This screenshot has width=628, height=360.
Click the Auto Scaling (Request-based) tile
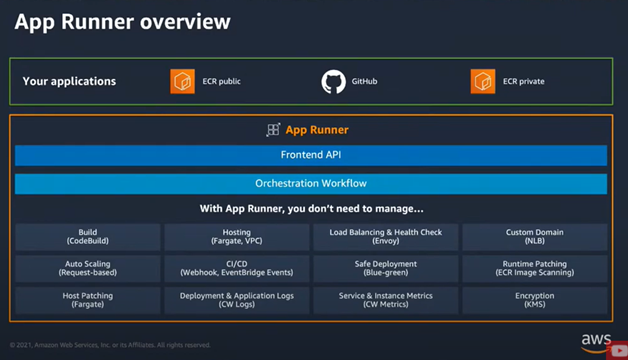[x=88, y=268]
